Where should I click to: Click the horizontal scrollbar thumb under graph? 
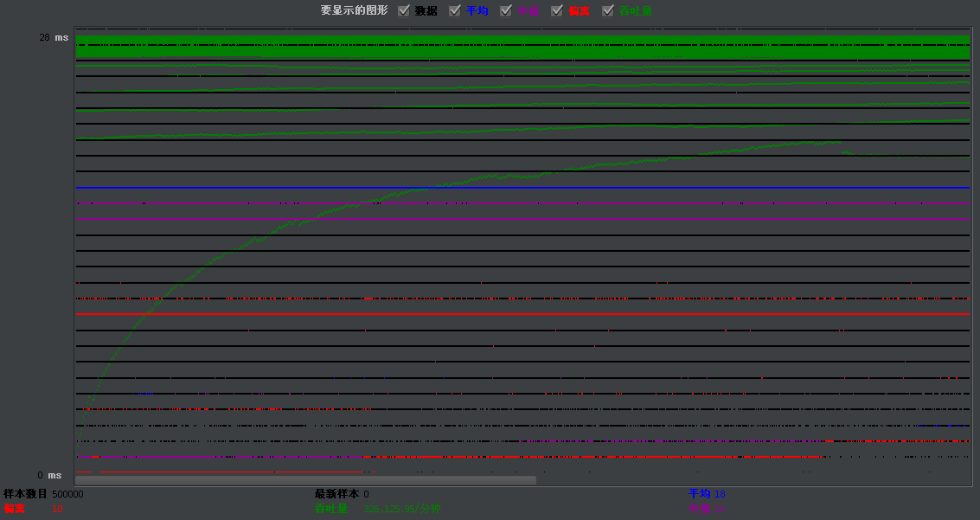coord(305,480)
